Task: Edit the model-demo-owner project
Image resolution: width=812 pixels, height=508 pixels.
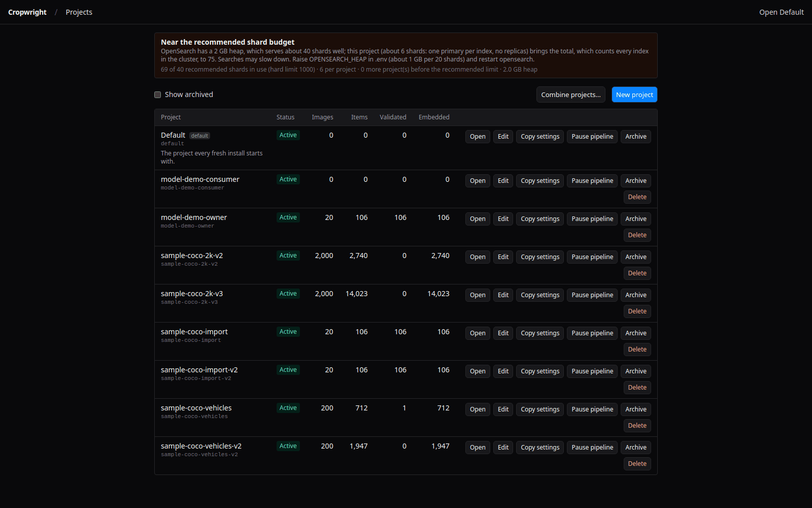Action: point(503,219)
